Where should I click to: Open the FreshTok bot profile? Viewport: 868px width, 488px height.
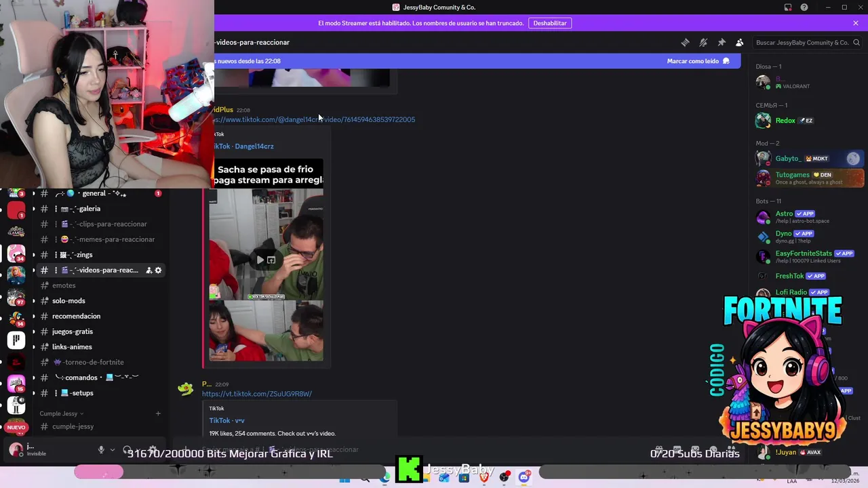point(809,276)
